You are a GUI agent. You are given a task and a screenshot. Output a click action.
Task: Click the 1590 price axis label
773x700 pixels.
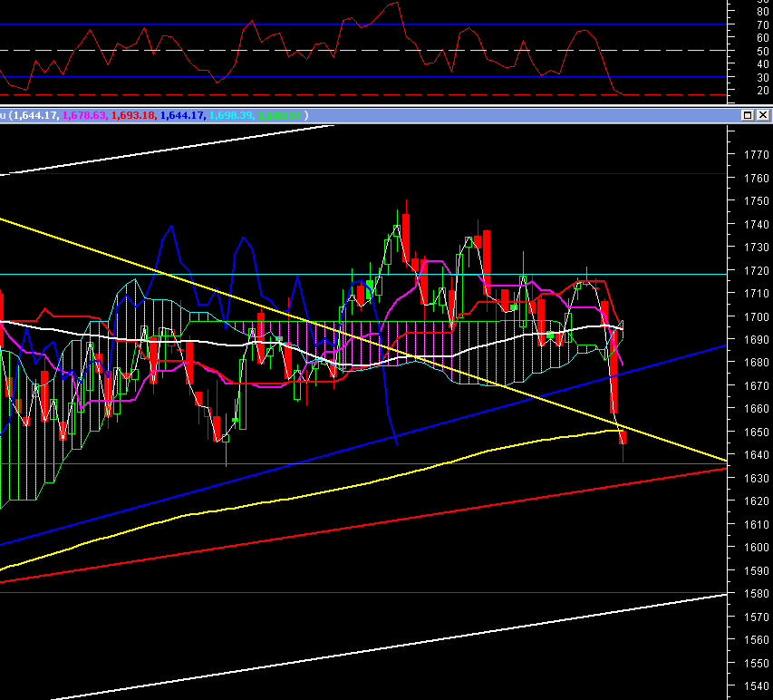click(x=757, y=570)
